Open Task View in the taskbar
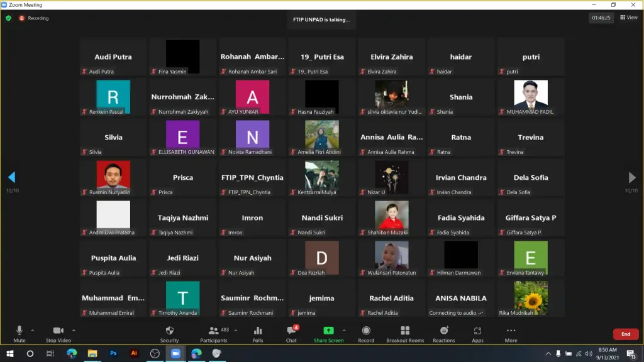The height and width of the screenshot is (362, 644). (50, 353)
